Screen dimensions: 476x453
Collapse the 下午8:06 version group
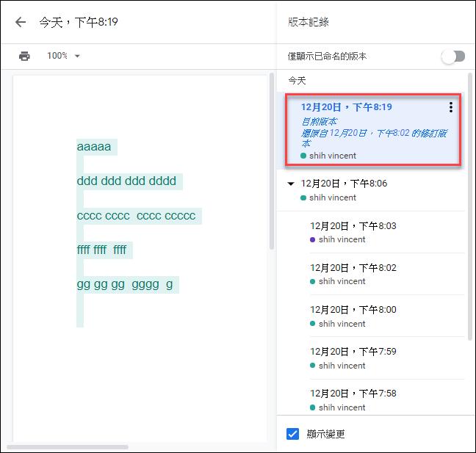[291, 184]
